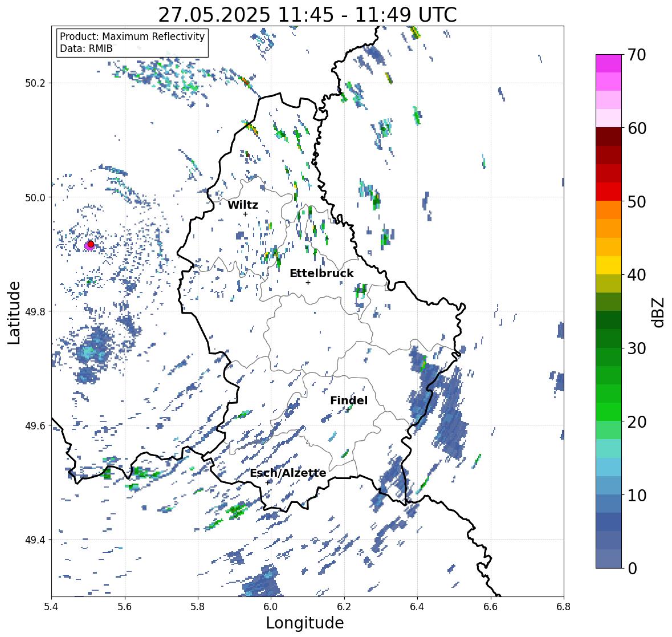The image size is (672, 637).
Task: Click the bright green swatch above 20 dBZ
Action: click(x=609, y=412)
